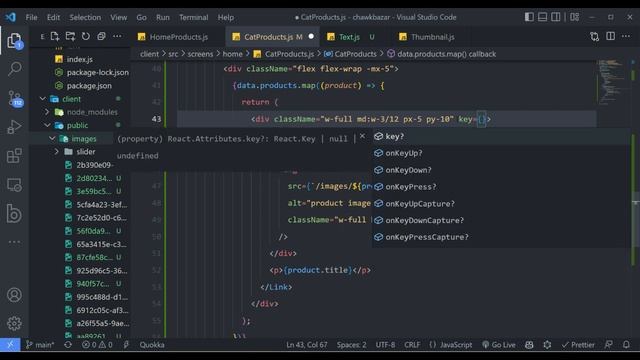
Task: Open the Run and Debug view
Action: pos(14,127)
